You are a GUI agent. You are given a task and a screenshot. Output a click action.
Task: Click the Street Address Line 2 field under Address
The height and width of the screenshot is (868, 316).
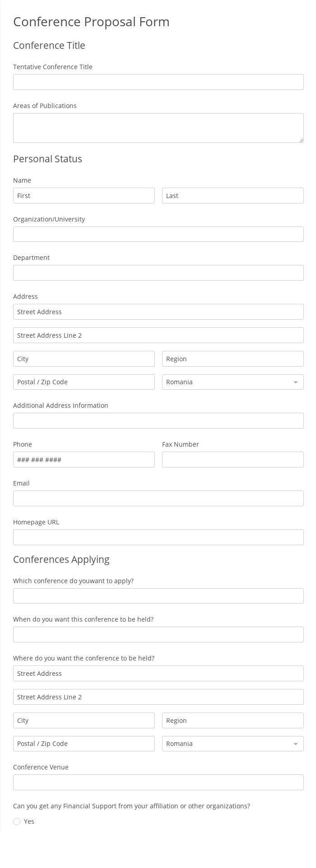point(158,335)
